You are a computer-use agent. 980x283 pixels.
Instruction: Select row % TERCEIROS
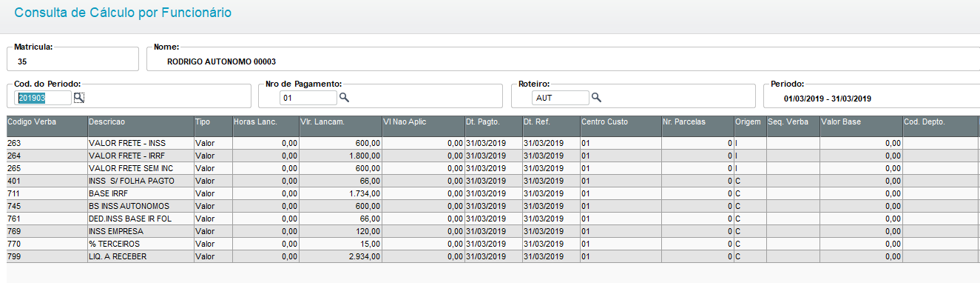(x=493, y=244)
